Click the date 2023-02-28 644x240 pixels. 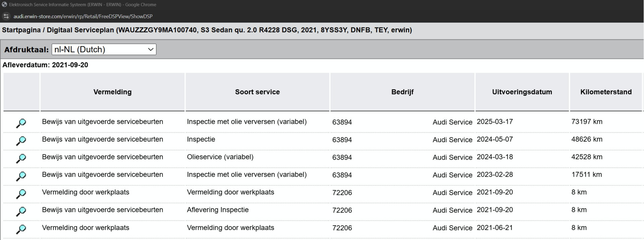pos(495,175)
